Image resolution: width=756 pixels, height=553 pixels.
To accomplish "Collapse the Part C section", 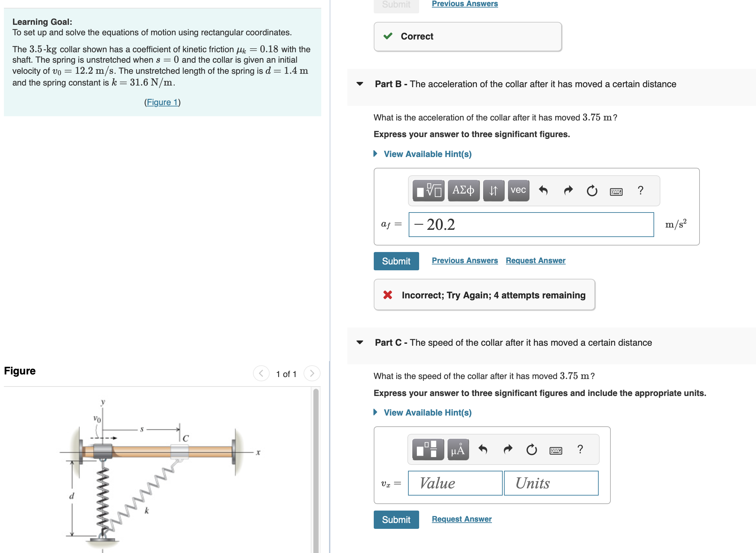I will coord(359,342).
